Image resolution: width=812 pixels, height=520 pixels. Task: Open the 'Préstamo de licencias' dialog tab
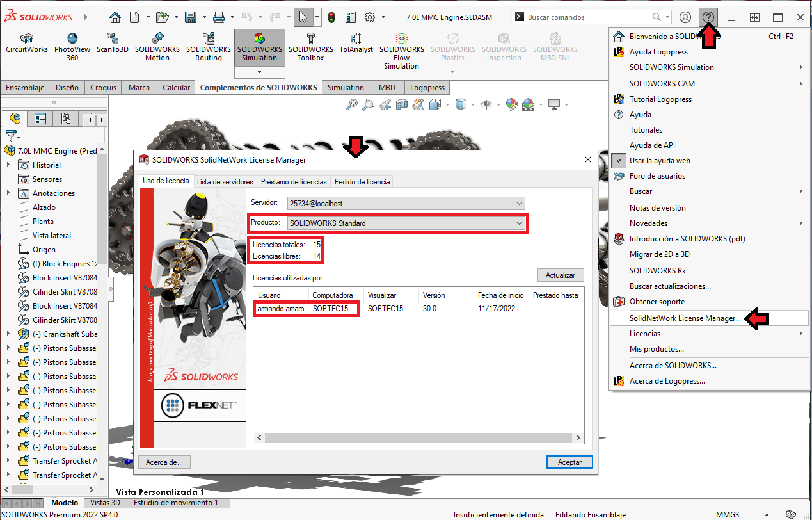tap(294, 181)
